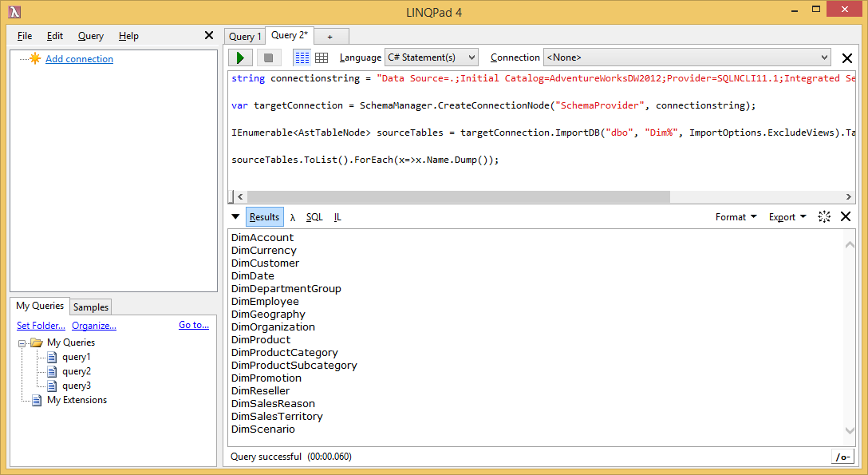Close the left connections panel
868x475 pixels.
pyautogui.click(x=209, y=35)
